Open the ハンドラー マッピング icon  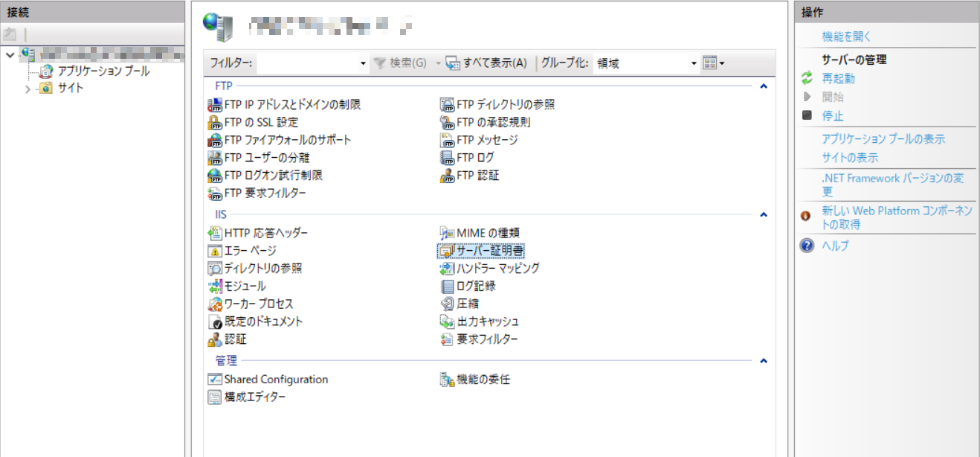(446, 268)
